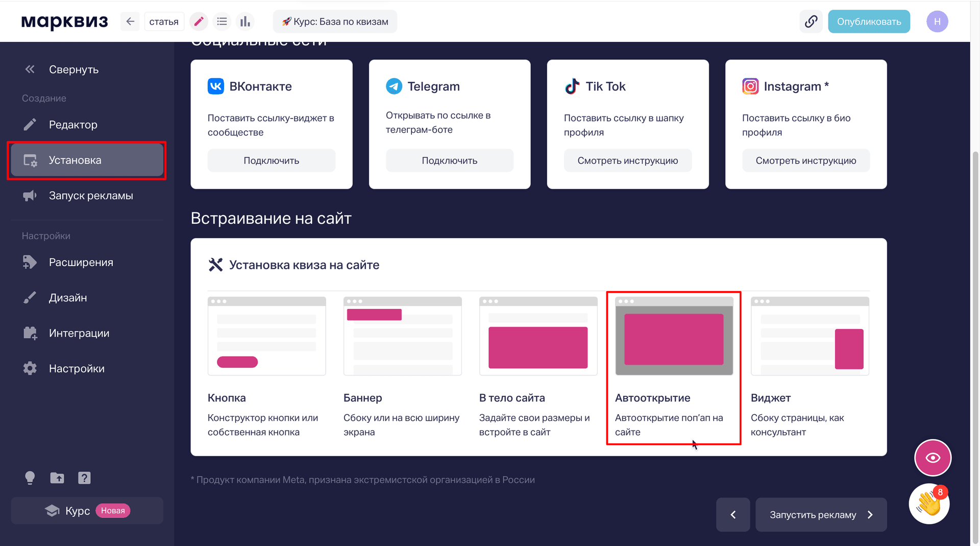
Task: Click the маркквиз logo
Action: tap(65, 21)
